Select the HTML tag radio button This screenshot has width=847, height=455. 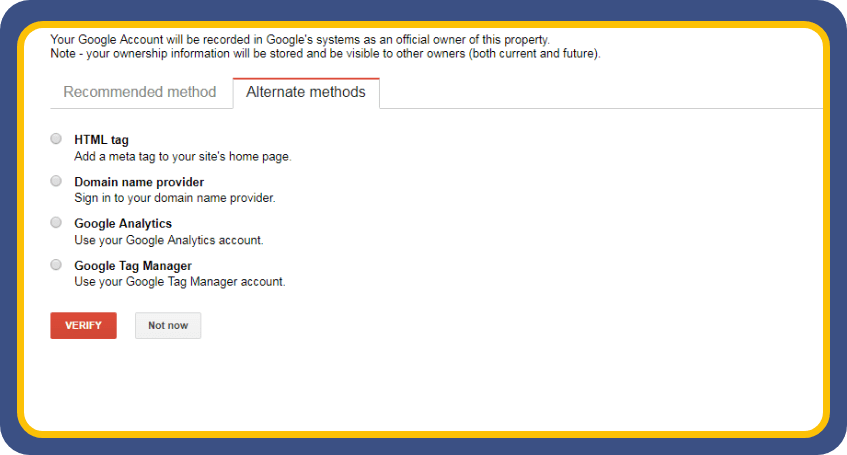coord(56,139)
